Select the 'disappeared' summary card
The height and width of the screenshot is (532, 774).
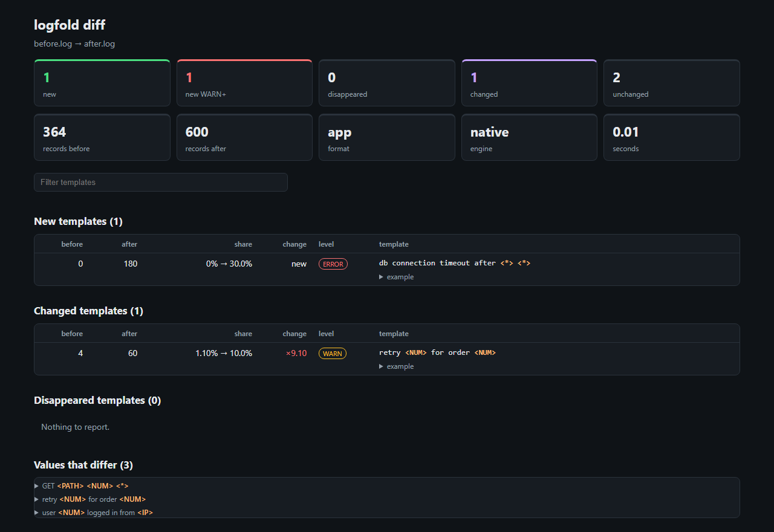click(x=387, y=83)
